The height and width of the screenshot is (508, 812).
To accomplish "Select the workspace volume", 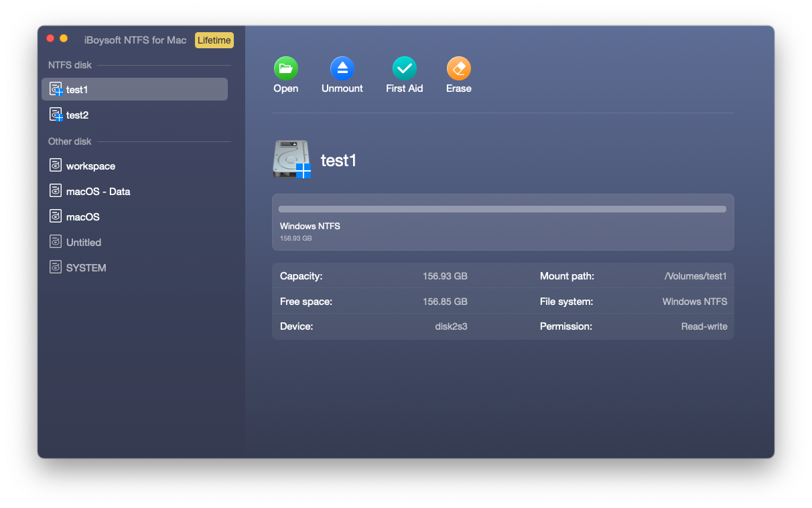I will [x=135, y=166].
